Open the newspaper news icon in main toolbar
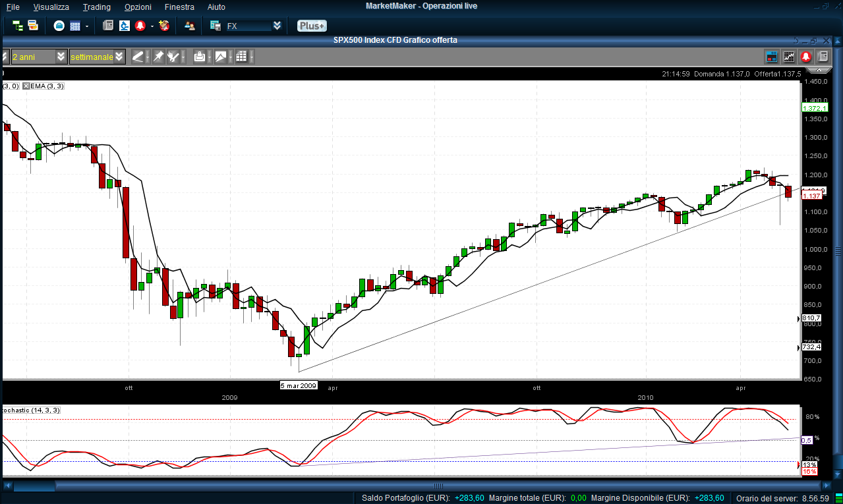 tap(108, 26)
